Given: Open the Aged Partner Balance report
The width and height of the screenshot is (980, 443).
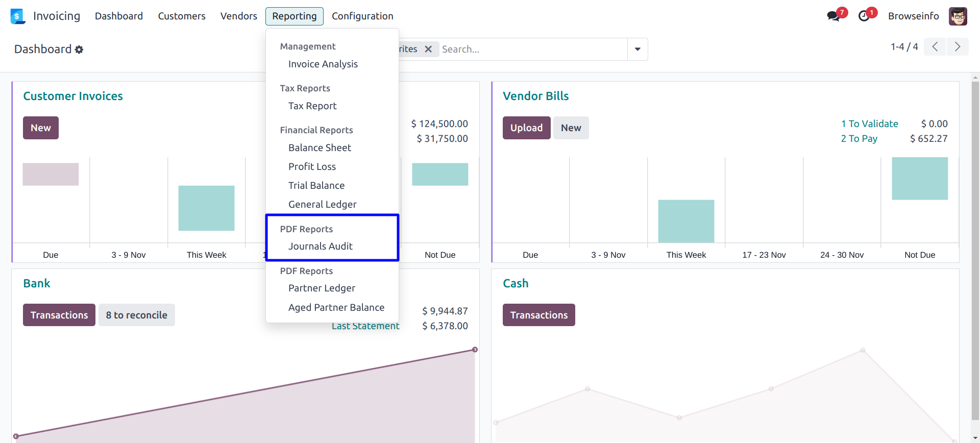Looking at the screenshot, I should (336, 308).
